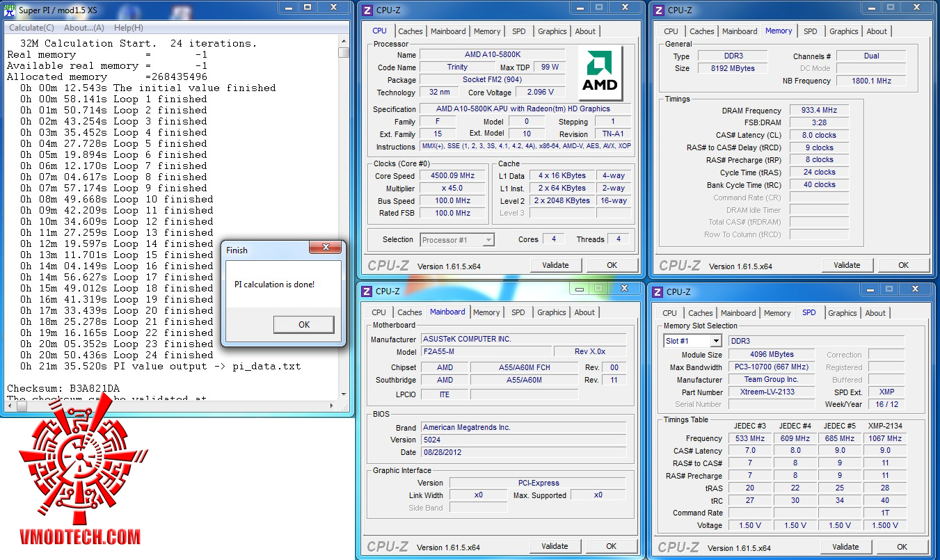Close the Finish dialog with its red X
The image size is (940, 560).
tap(325, 248)
